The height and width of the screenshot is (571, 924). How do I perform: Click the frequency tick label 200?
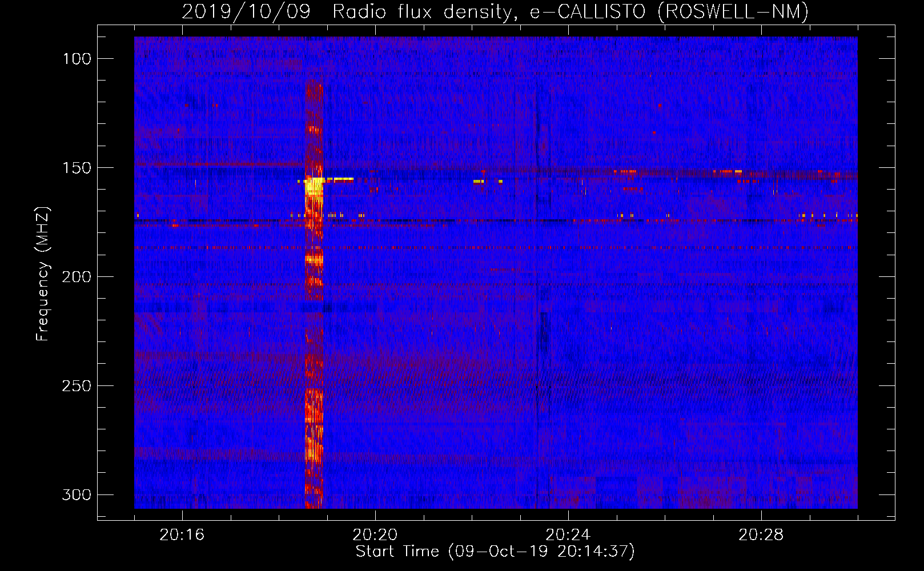click(77, 277)
